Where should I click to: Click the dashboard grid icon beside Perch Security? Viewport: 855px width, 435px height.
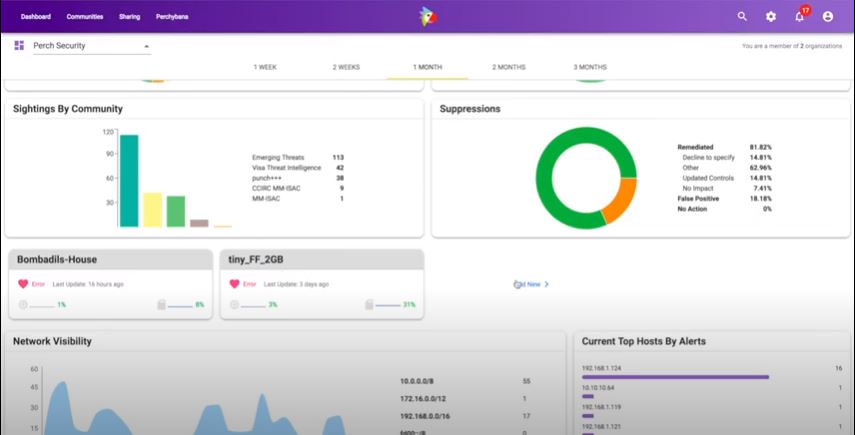(19, 45)
